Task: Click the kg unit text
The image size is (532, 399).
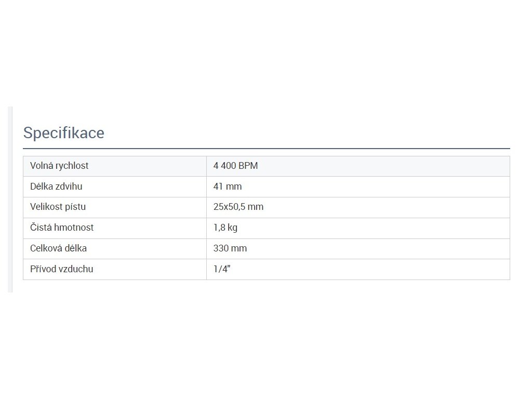Action: click(x=232, y=228)
